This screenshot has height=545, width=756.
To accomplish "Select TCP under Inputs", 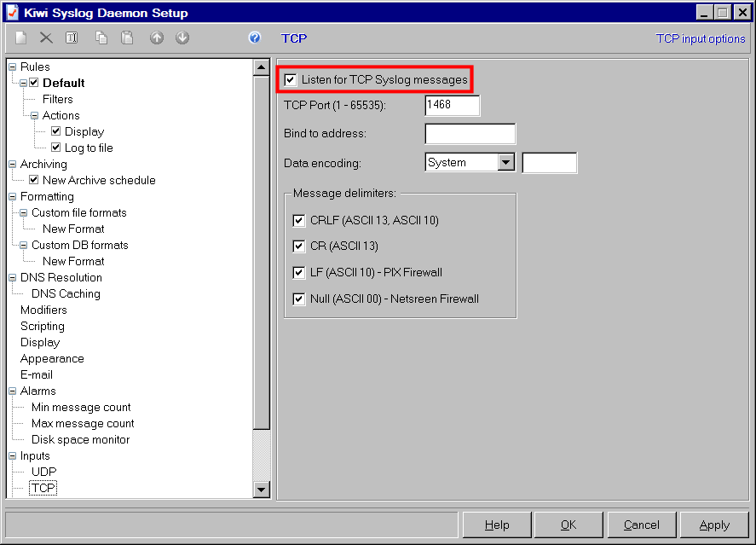I will 43,488.
